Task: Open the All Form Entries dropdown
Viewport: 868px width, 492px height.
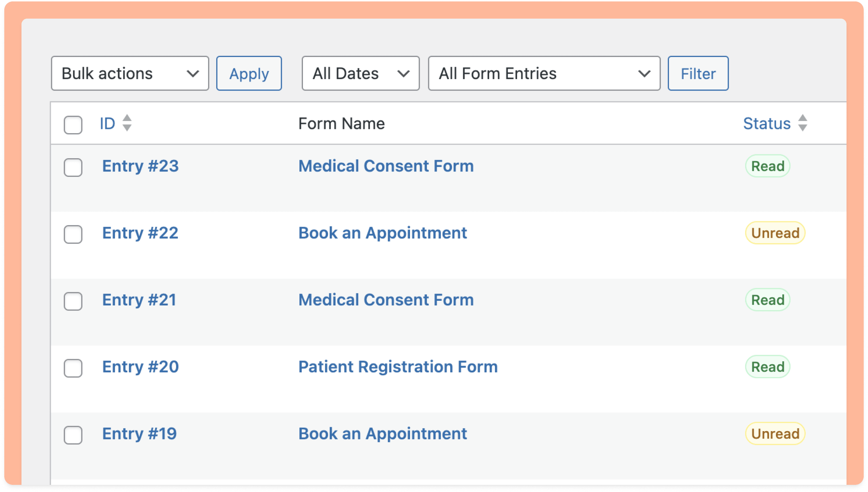Action: tap(544, 73)
